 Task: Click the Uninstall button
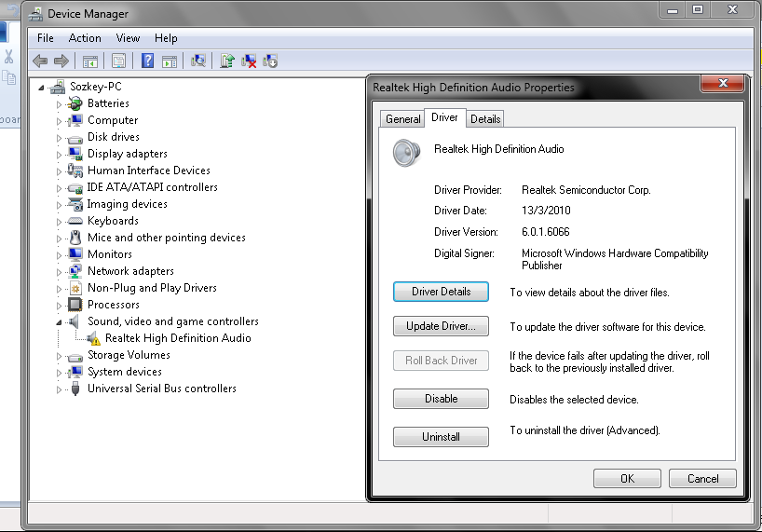click(x=441, y=437)
